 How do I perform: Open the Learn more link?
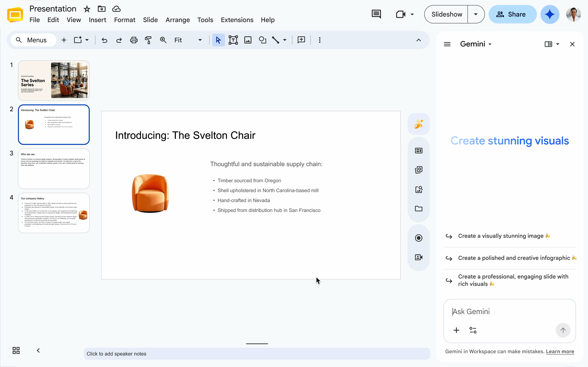point(560,351)
